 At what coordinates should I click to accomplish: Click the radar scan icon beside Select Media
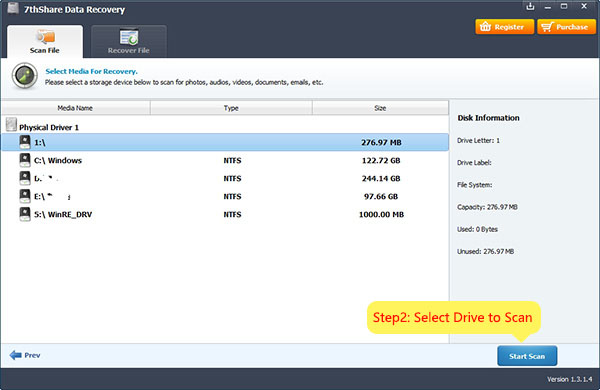[x=24, y=76]
